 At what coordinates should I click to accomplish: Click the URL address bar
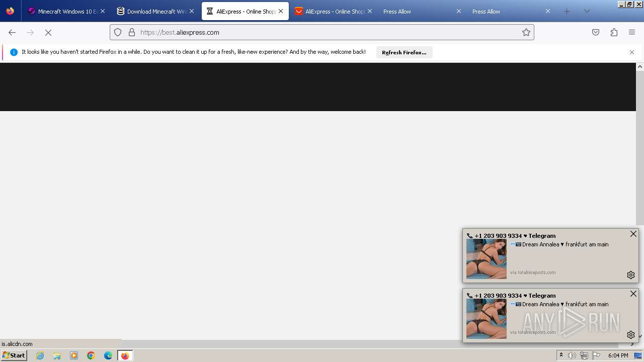tap(322, 32)
